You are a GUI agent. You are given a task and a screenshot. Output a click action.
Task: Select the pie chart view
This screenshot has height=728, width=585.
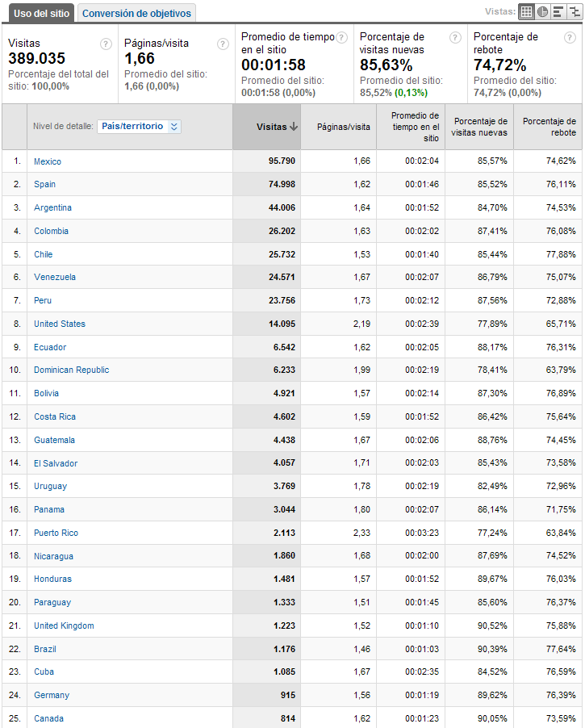click(542, 11)
